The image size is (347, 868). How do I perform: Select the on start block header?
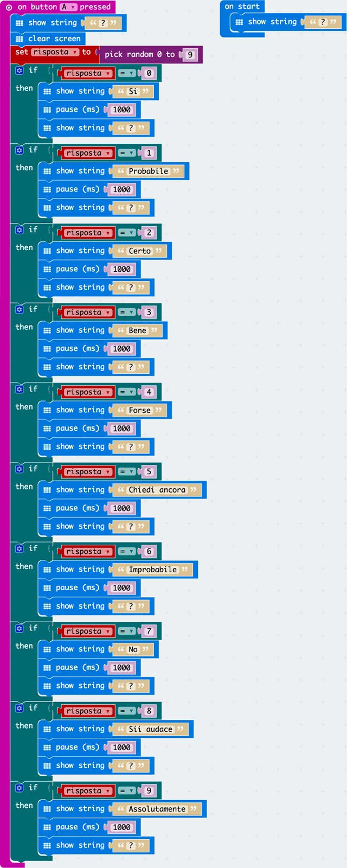point(242,7)
